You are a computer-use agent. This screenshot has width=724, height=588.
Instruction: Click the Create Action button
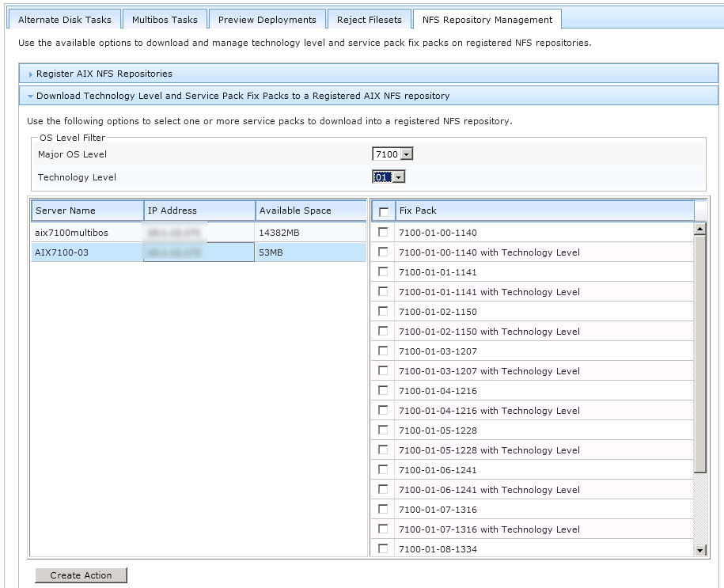81,575
